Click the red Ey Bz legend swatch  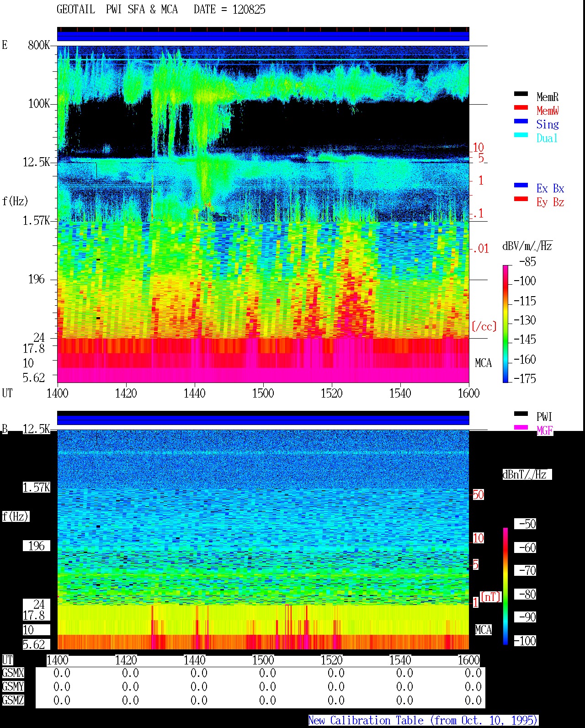[521, 199]
